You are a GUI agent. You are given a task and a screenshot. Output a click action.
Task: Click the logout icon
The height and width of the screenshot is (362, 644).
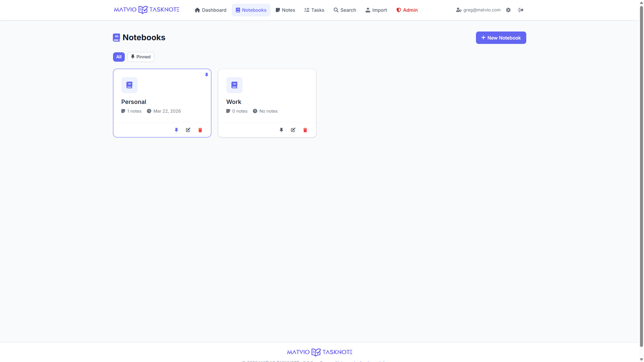(x=521, y=10)
